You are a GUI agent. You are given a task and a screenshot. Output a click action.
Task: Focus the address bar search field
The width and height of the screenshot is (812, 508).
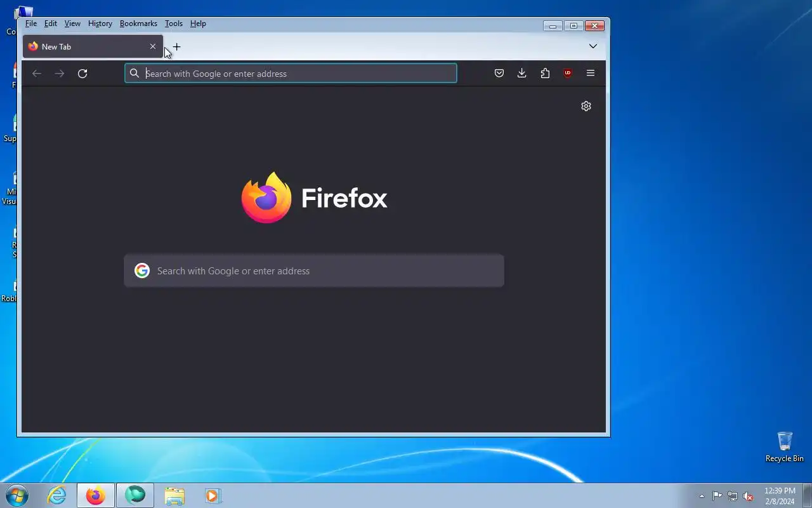click(x=291, y=74)
